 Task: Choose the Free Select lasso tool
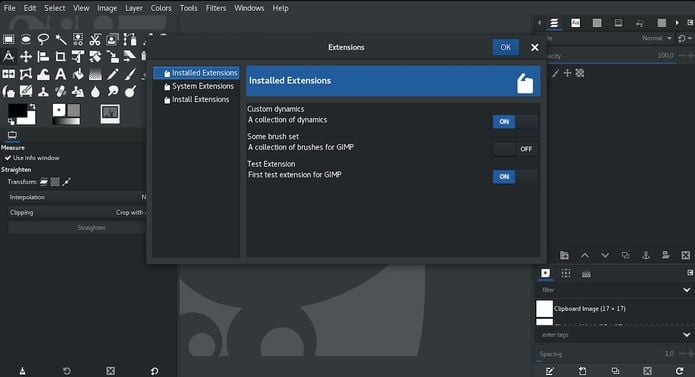coord(43,39)
